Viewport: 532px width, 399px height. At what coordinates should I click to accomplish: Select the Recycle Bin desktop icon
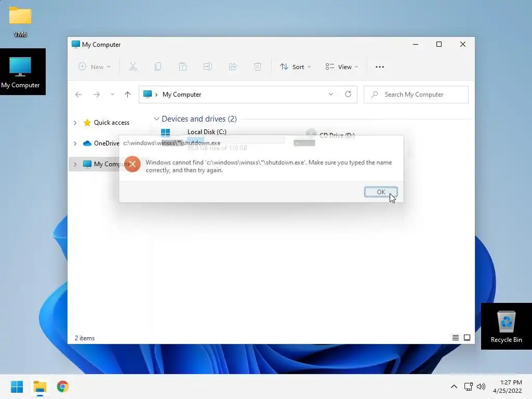(x=506, y=326)
